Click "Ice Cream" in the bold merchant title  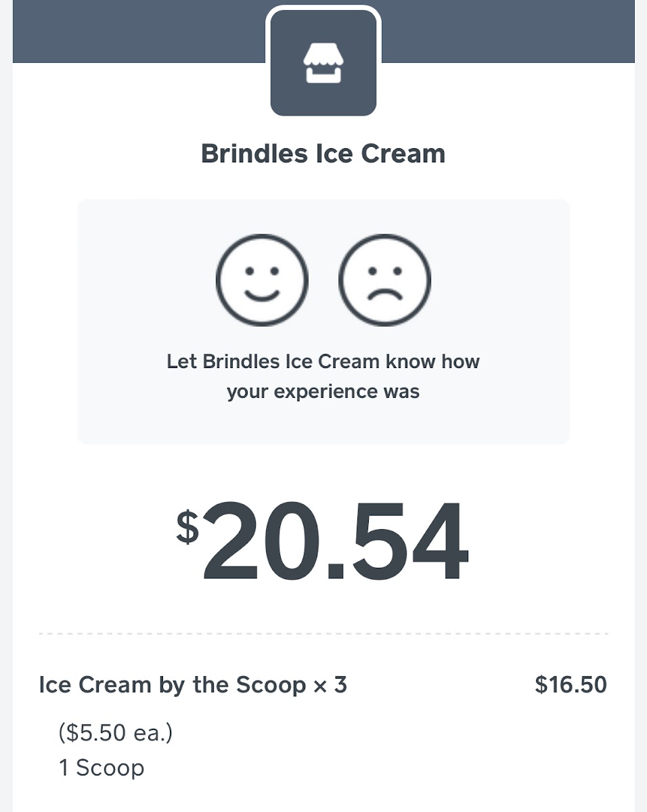[x=380, y=154]
